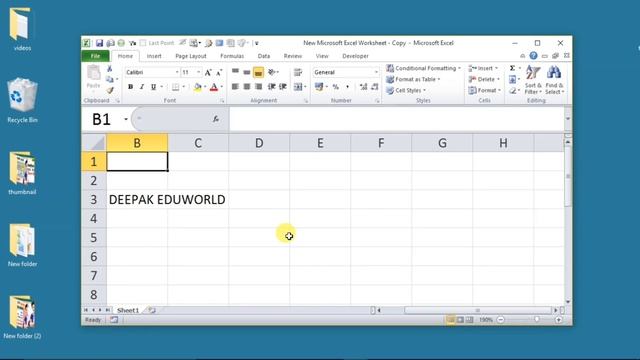The height and width of the screenshot is (360, 640).
Task: Click the Insert cells button
Action: (483, 68)
